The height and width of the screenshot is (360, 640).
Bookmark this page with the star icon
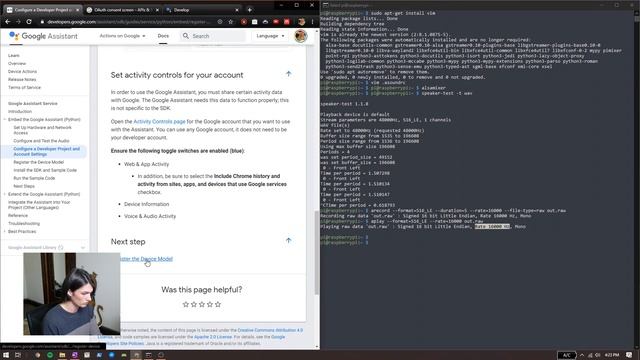pyautogui.click(x=231, y=22)
